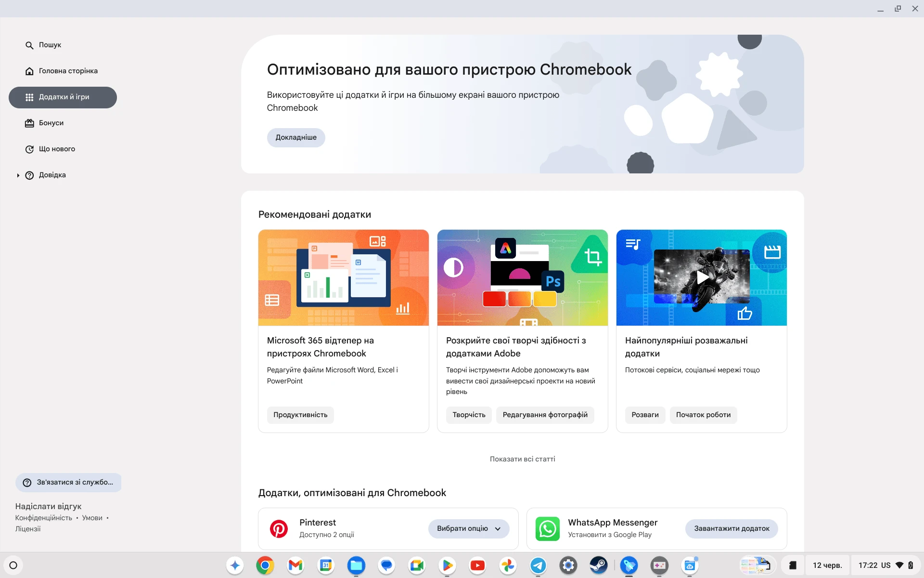
Task: Expand the Довідка tree arrow
Action: pyautogui.click(x=18, y=175)
